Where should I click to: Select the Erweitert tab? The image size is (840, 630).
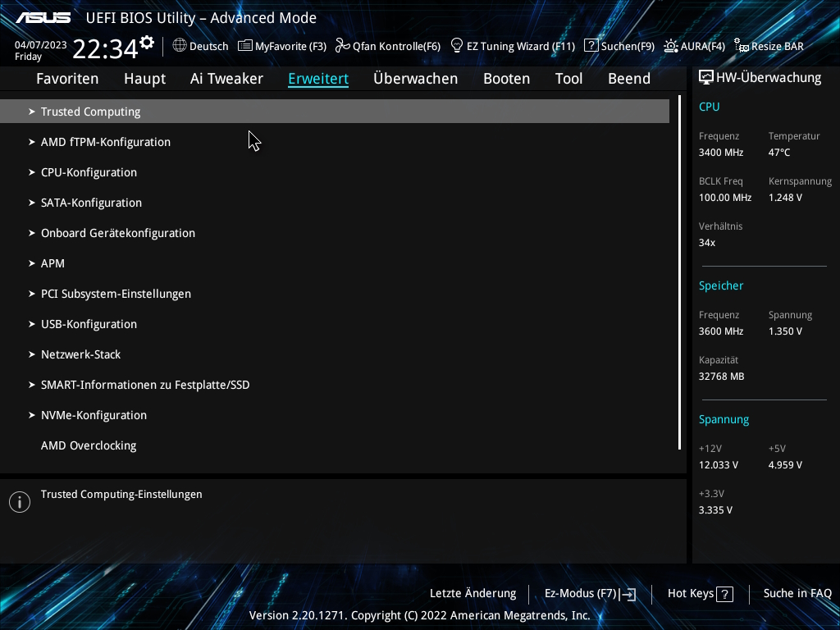(318, 79)
